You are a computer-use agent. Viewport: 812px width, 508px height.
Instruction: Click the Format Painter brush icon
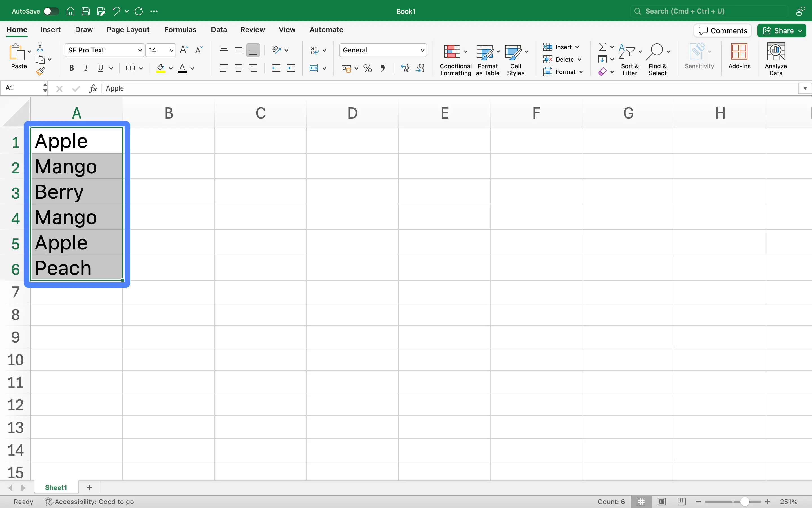coord(40,71)
